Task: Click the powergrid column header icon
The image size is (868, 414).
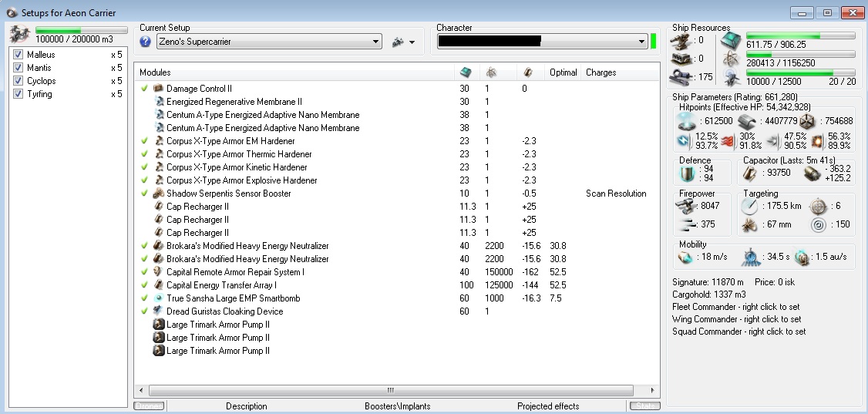Action: (490, 72)
